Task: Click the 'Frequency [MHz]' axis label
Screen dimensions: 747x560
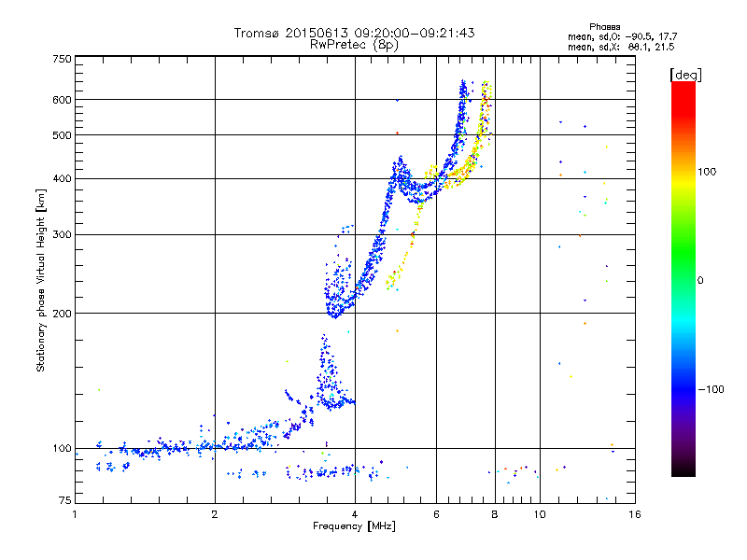Action: [354, 526]
